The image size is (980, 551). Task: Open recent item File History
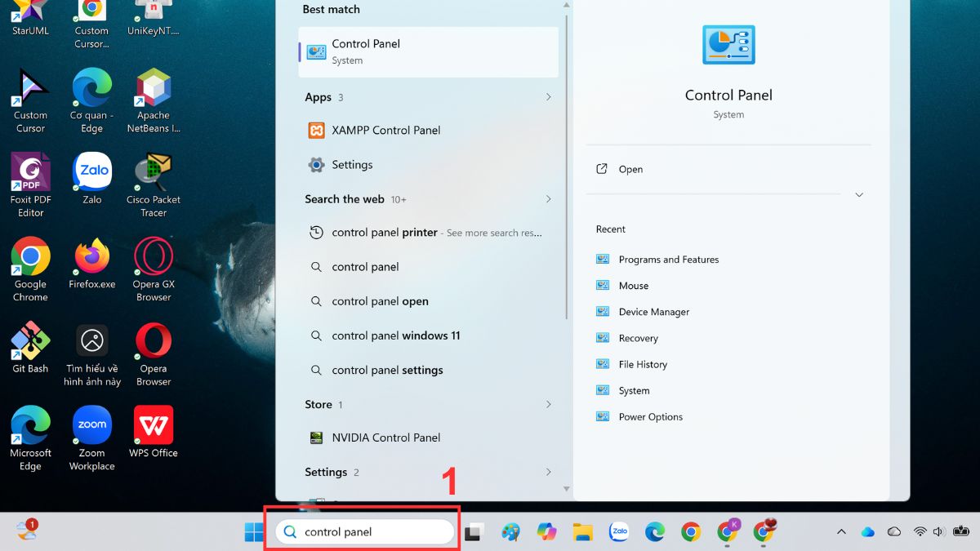tap(631, 364)
